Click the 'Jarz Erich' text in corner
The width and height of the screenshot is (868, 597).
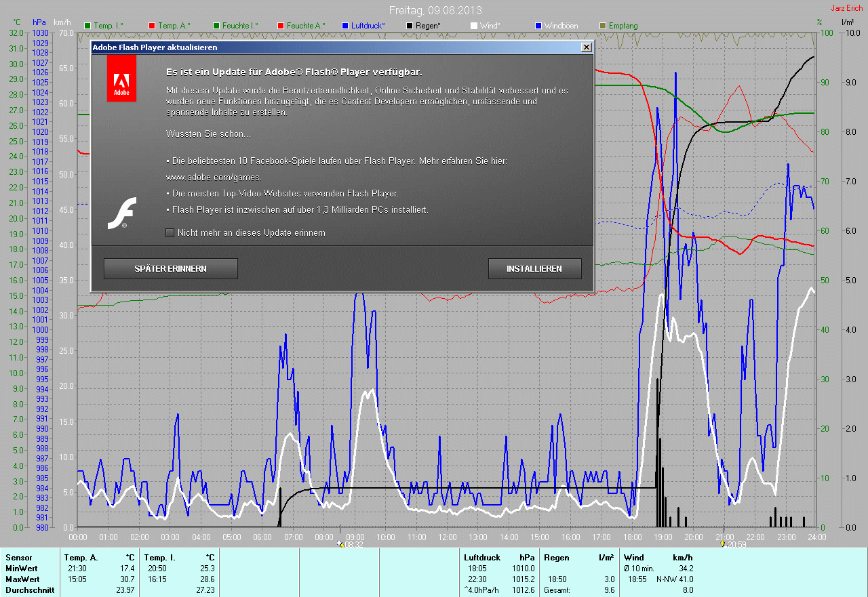click(847, 8)
